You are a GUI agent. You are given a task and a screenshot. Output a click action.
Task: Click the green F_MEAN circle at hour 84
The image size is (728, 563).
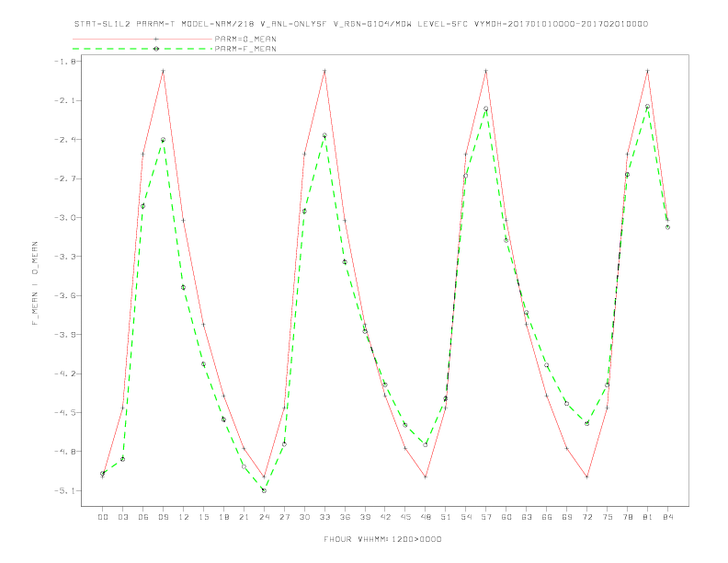point(667,227)
